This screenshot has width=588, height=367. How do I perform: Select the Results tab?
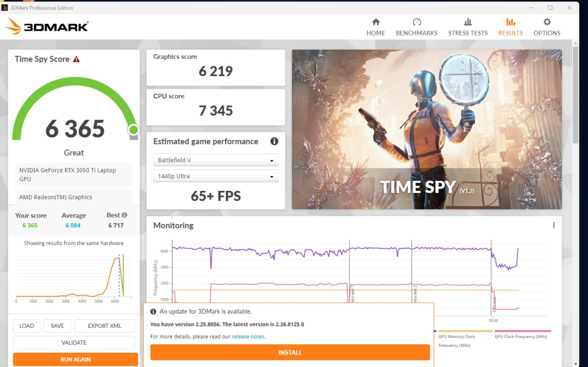point(510,27)
